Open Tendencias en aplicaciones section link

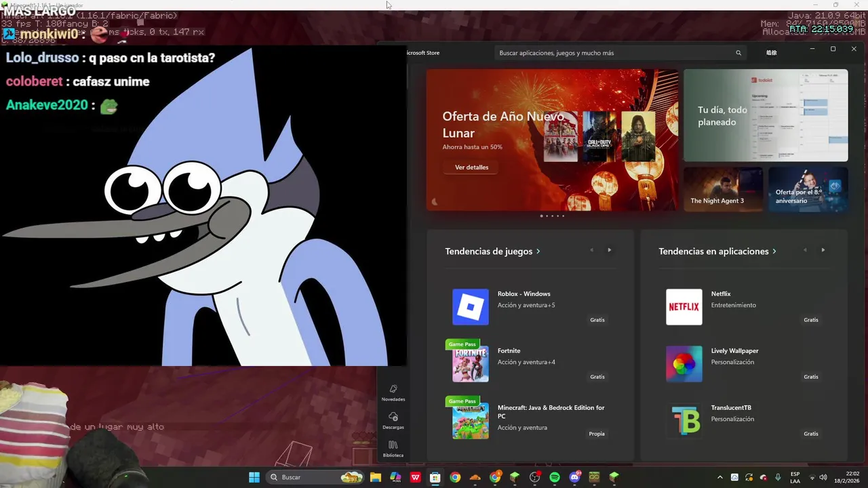click(717, 251)
